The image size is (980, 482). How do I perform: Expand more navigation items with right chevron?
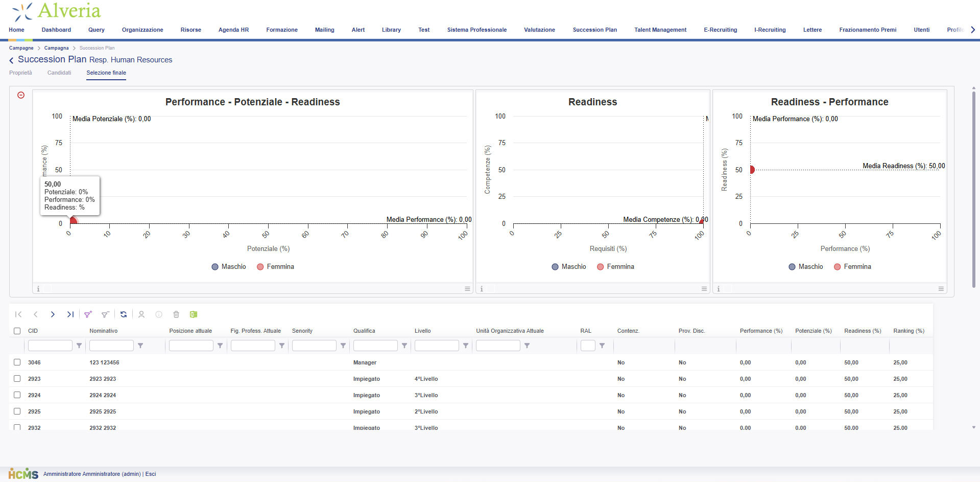click(x=972, y=30)
